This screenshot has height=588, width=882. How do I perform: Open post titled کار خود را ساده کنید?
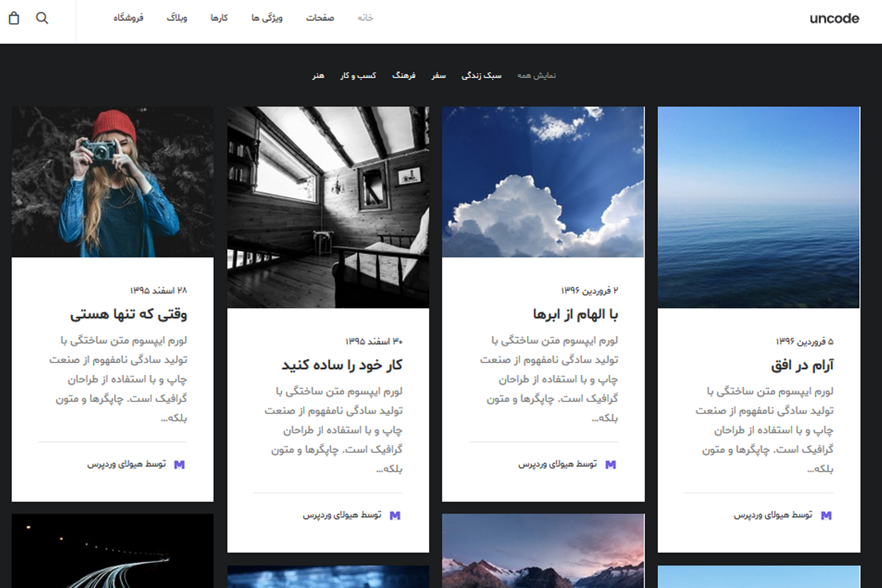coord(342,365)
